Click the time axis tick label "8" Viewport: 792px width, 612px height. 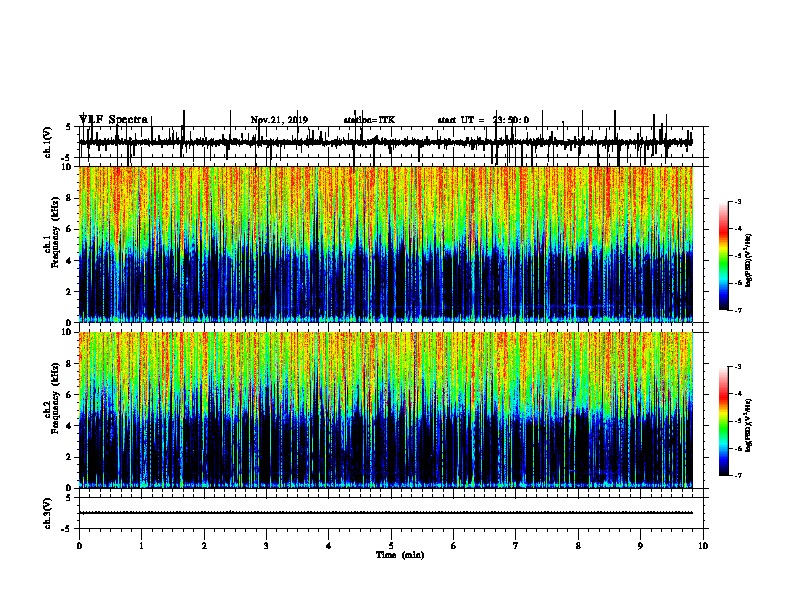pos(578,546)
